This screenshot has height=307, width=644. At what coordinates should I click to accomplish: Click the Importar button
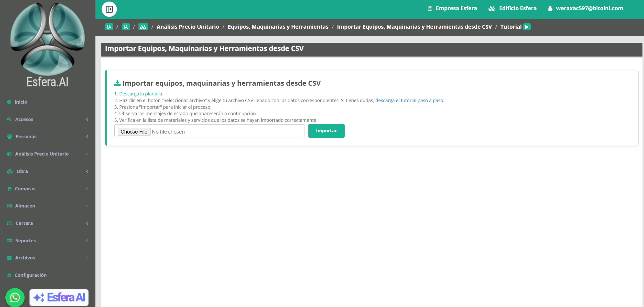click(x=326, y=131)
